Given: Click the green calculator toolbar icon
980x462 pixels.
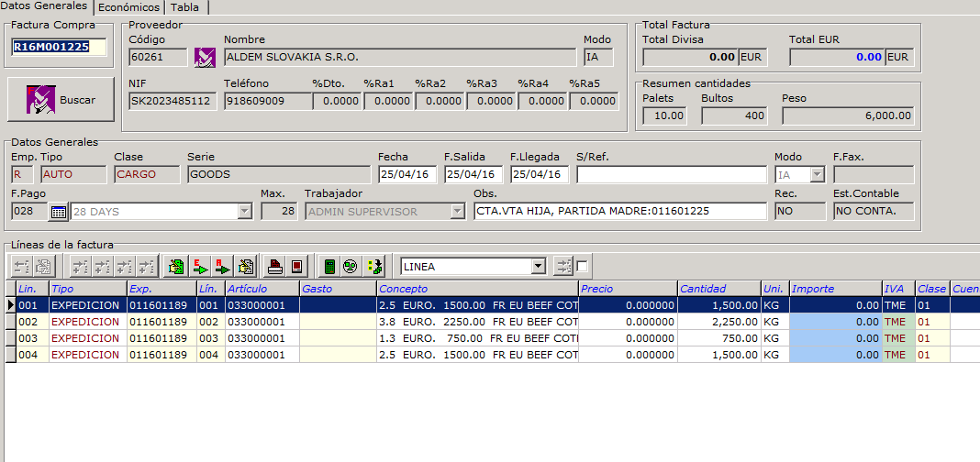Looking at the screenshot, I should pos(329,267).
